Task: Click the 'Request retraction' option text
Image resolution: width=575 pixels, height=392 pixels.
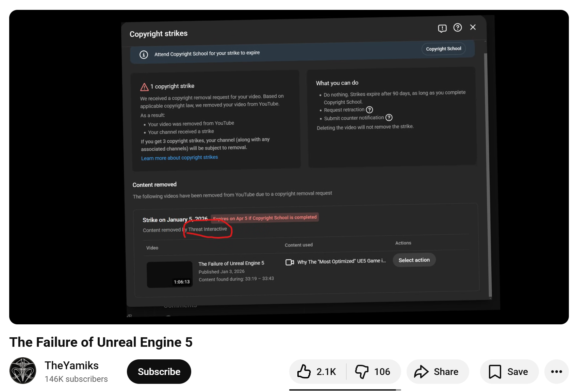Action: 344,110
